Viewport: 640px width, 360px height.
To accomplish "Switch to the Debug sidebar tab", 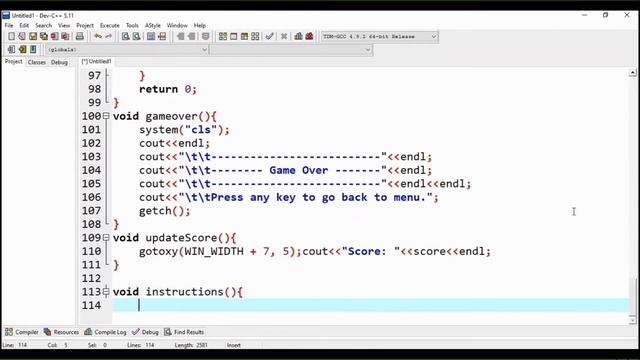I will tap(59, 62).
